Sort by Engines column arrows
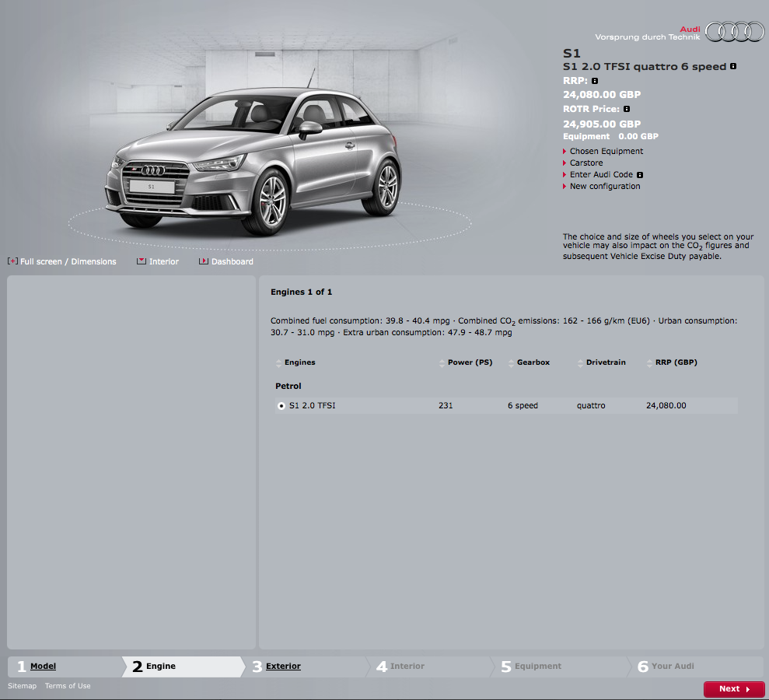Image resolution: width=769 pixels, height=700 pixels. tap(279, 363)
